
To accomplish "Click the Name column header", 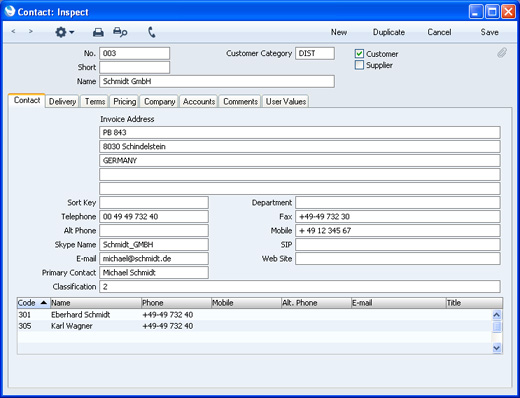I will coord(96,303).
